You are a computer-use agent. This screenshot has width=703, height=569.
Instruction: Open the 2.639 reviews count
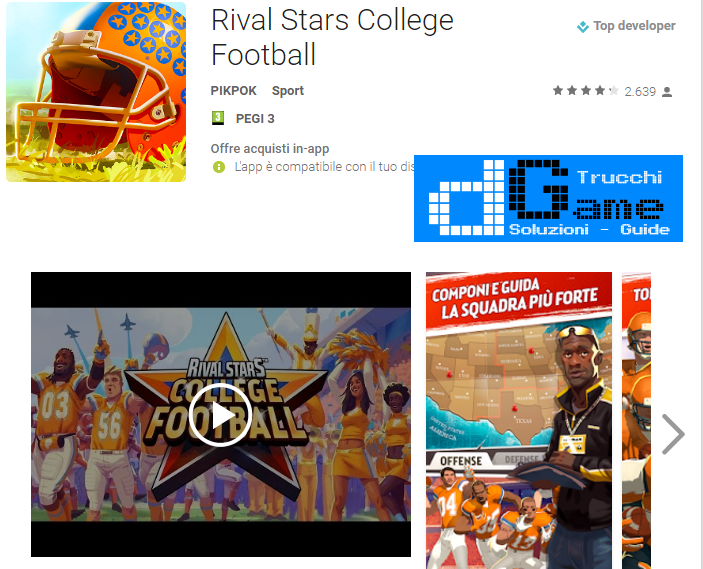click(x=640, y=91)
